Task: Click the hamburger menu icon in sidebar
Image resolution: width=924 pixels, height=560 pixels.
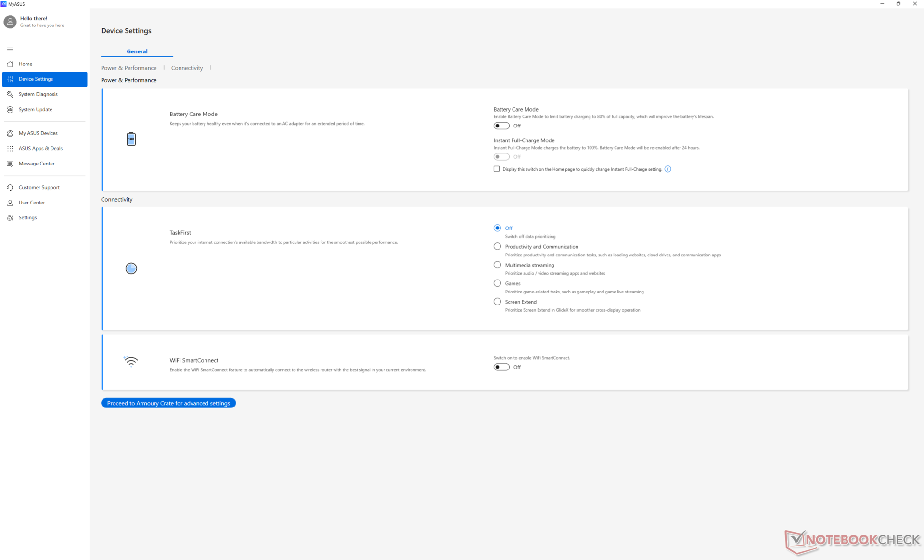Action: coord(10,49)
